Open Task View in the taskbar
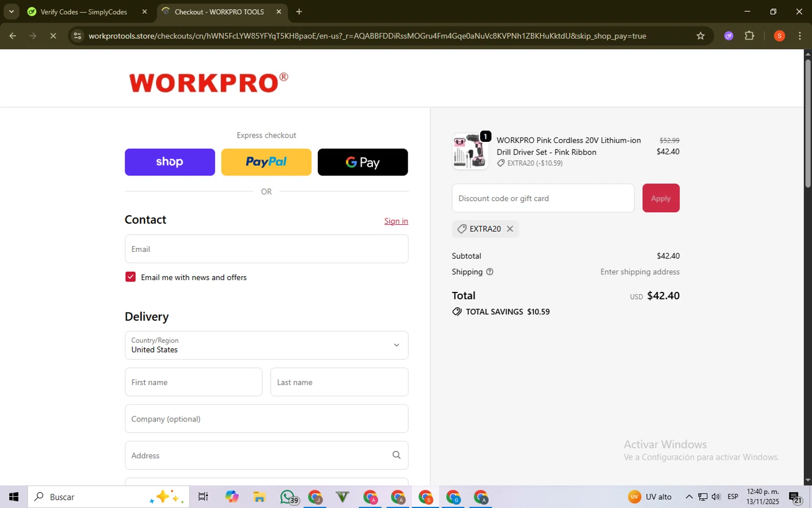 pos(203,497)
